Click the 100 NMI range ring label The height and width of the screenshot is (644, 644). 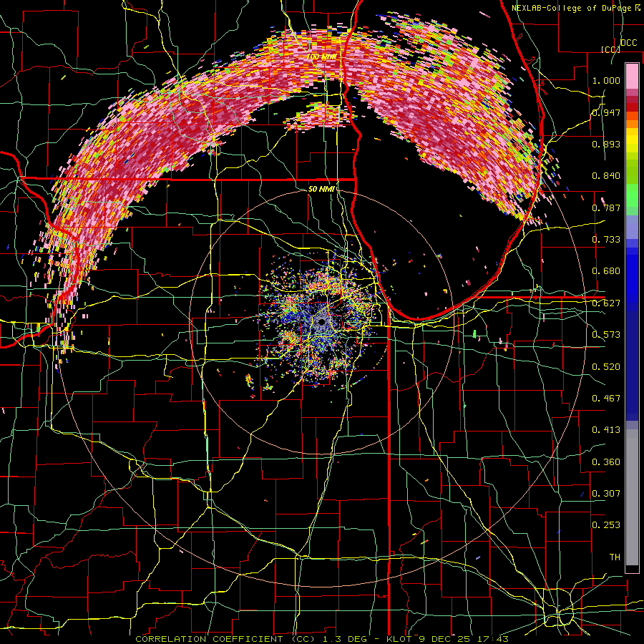pyautogui.click(x=321, y=57)
